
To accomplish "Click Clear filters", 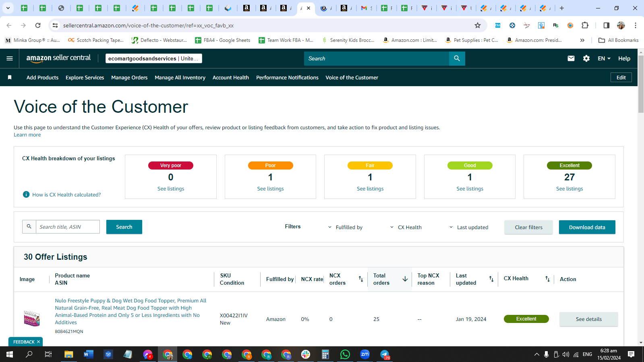I will (x=528, y=227).
